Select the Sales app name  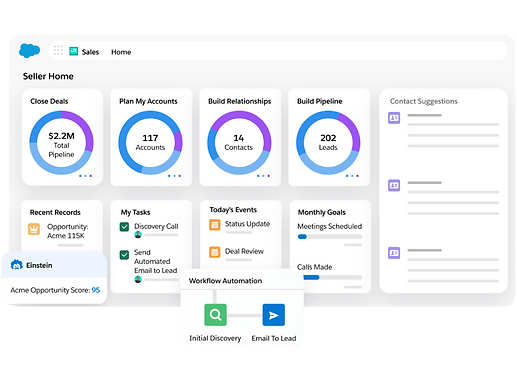click(90, 52)
